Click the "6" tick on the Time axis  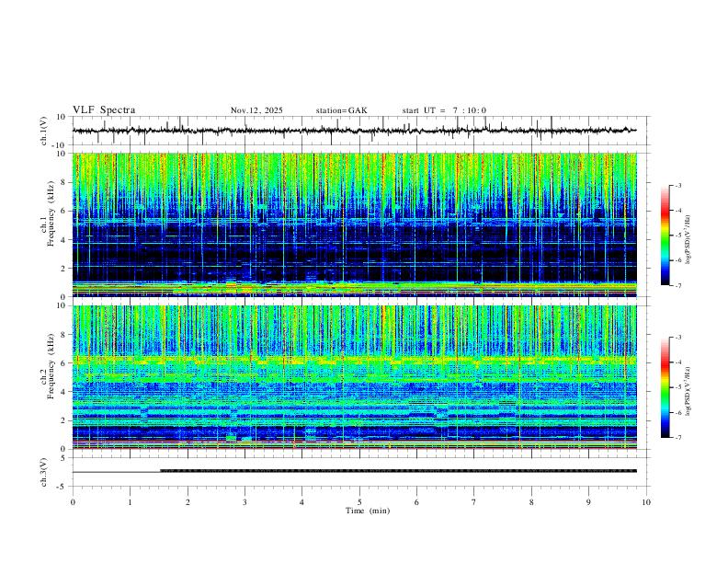[416, 502]
